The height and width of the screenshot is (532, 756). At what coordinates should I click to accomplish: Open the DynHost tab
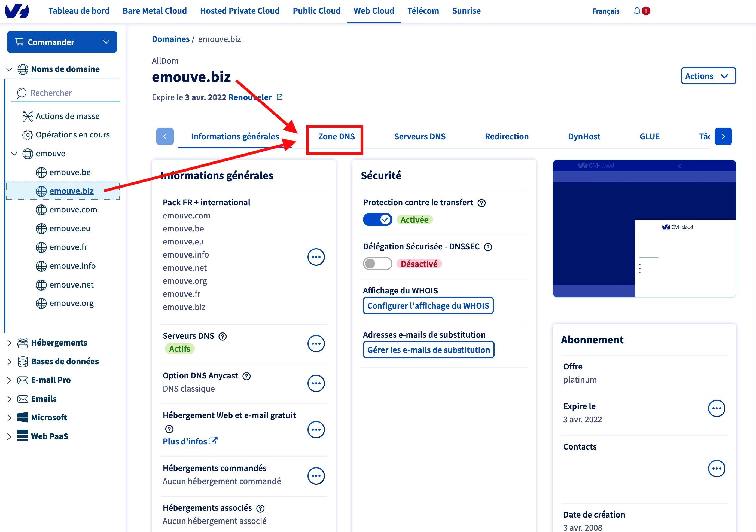point(584,137)
